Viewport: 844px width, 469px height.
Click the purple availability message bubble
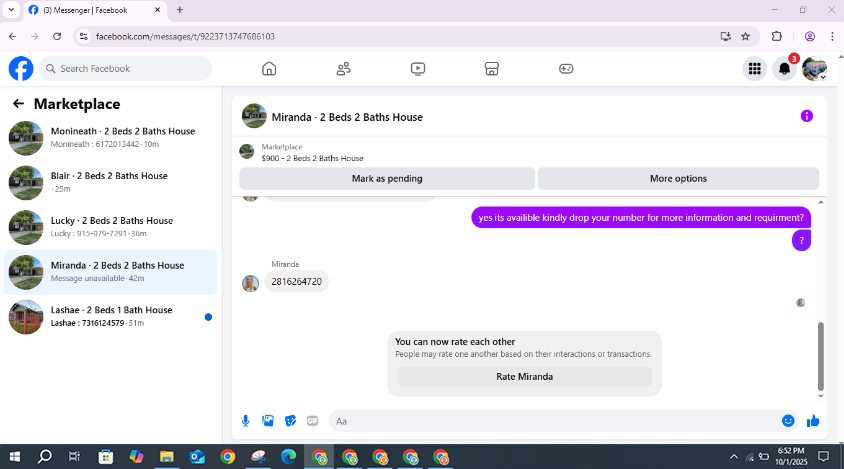[641, 218]
